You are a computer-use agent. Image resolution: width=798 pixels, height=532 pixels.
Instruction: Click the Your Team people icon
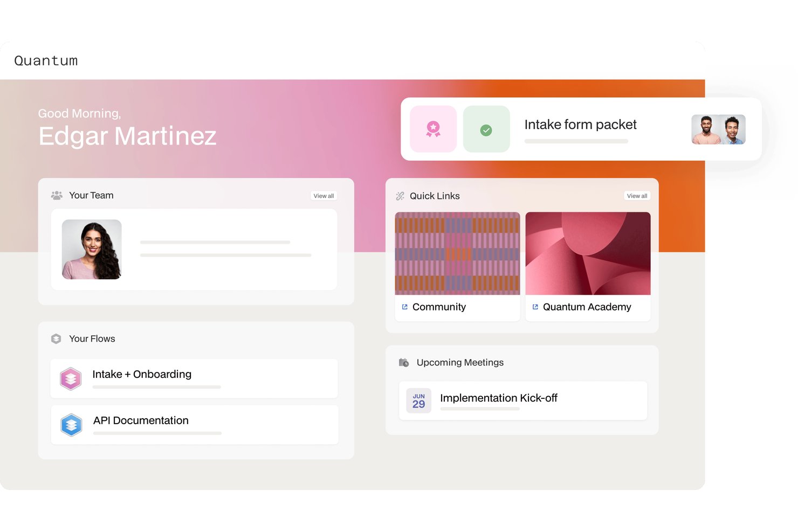[x=57, y=195]
